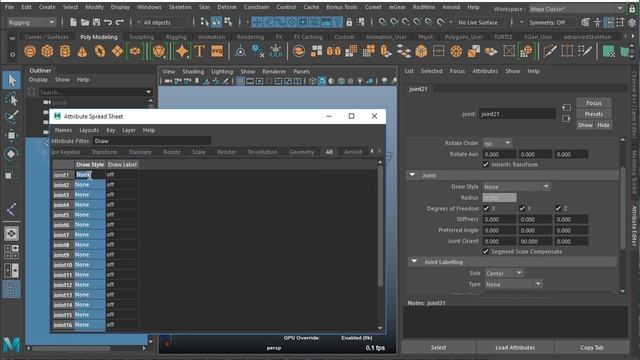Click the Redo arrow icon
Image resolution: width=640 pixels, height=360 pixels.
pos(120,22)
